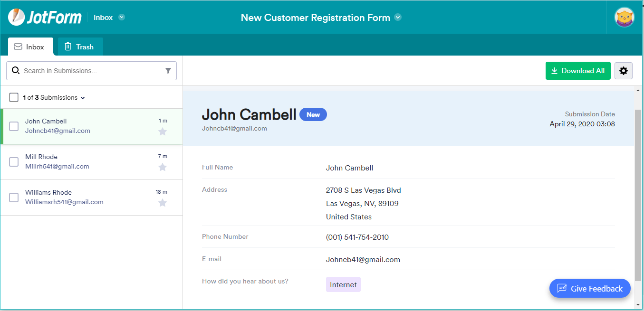
Task: Open the submissions filter funnel icon
Action: click(168, 71)
